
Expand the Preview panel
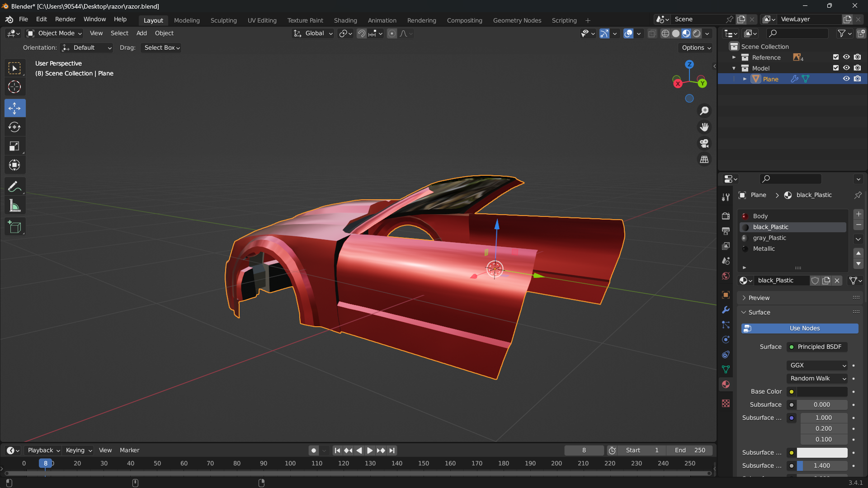(759, 298)
